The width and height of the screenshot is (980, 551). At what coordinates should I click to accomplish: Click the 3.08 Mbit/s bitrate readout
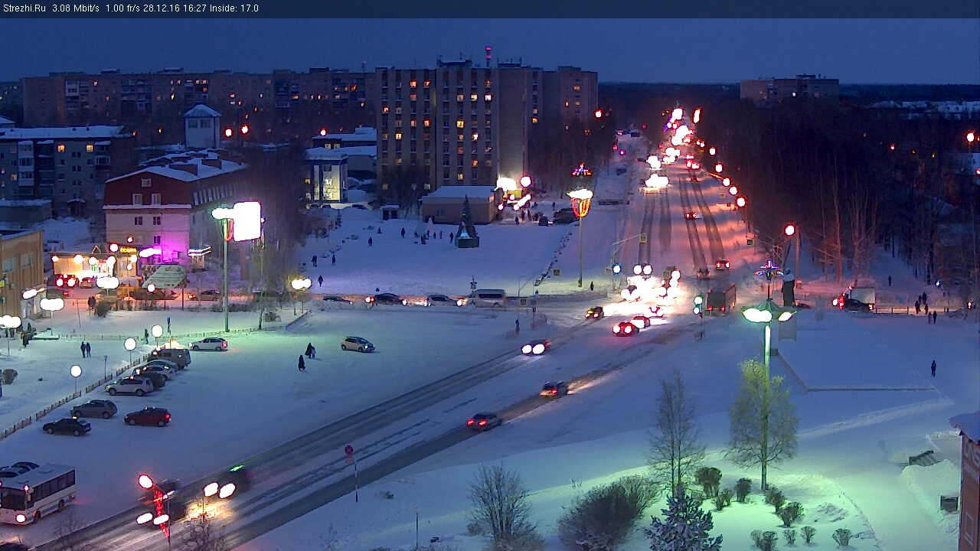pos(76,8)
